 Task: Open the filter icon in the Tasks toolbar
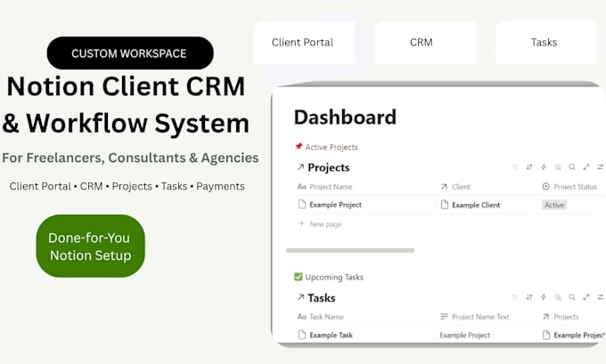coord(515,297)
